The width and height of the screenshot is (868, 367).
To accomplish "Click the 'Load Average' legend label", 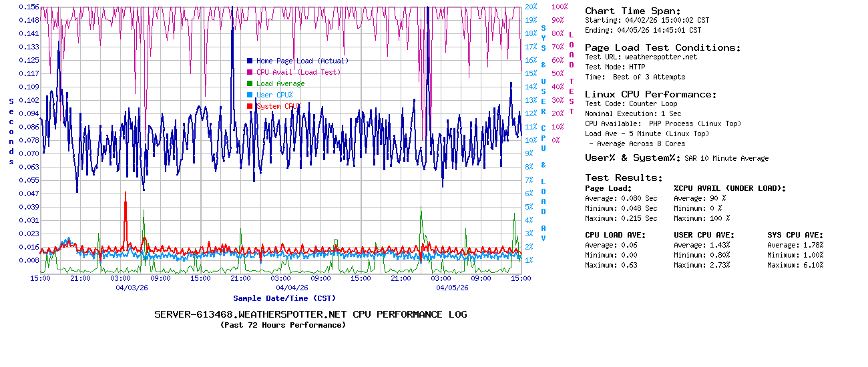I will (x=280, y=83).
